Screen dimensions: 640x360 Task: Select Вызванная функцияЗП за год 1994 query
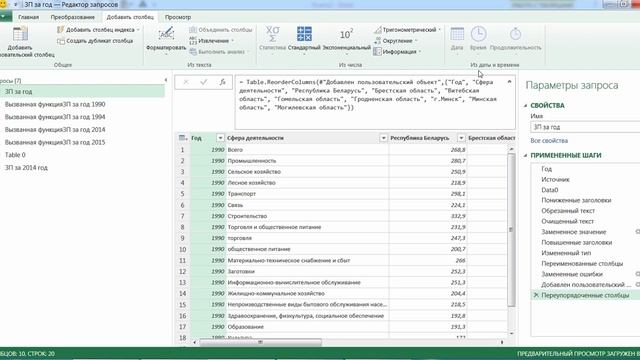click(55, 117)
